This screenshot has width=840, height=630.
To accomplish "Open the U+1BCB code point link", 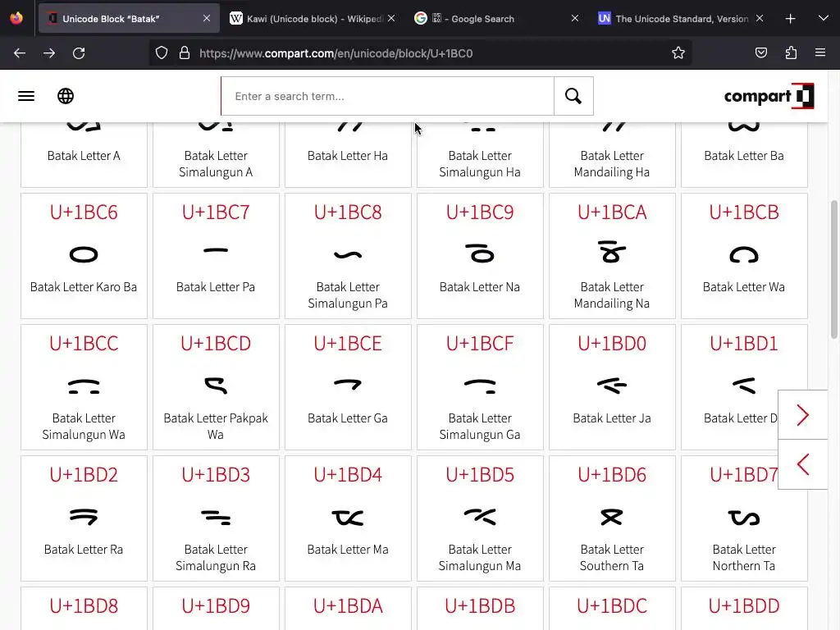I will tap(744, 212).
